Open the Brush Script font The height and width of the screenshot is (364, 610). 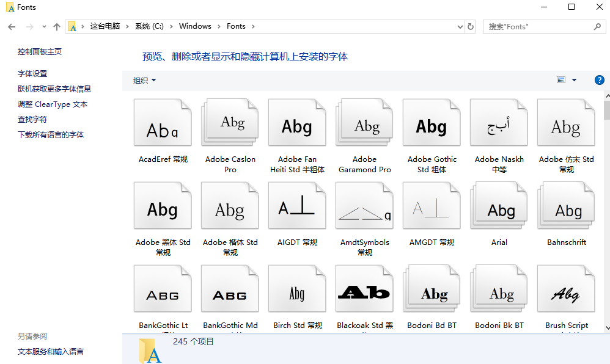pyautogui.click(x=566, y=288)
